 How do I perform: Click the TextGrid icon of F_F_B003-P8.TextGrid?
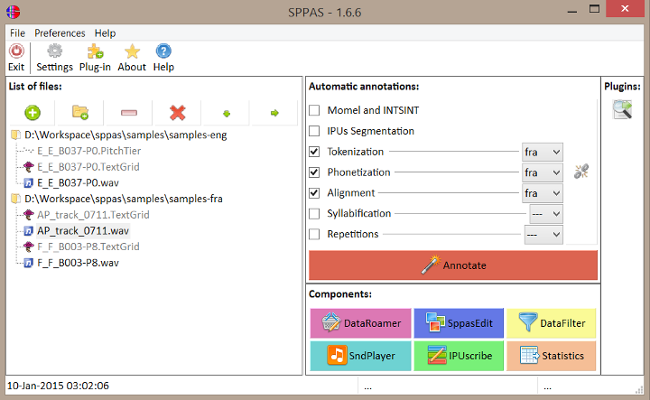coord(28,247)
